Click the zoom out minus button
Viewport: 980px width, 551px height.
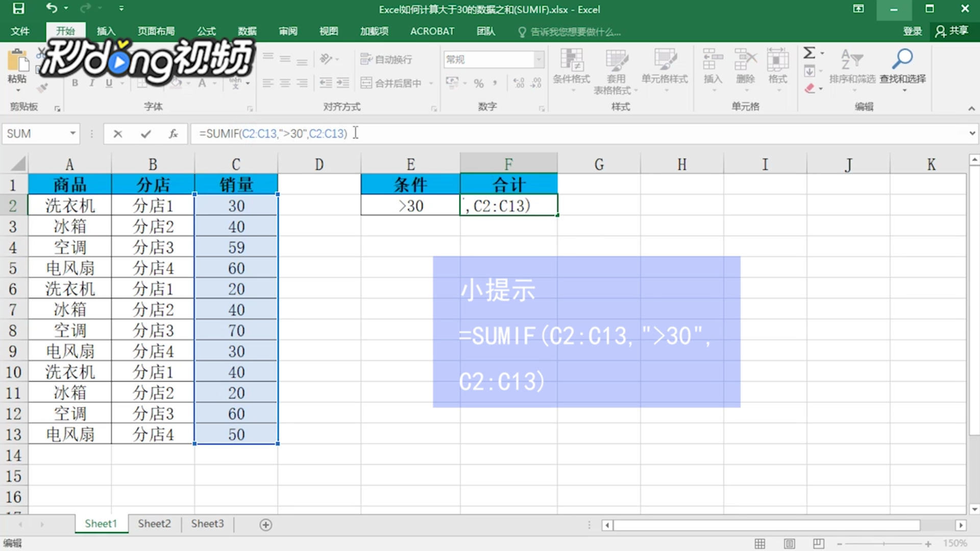coord(839,544)
